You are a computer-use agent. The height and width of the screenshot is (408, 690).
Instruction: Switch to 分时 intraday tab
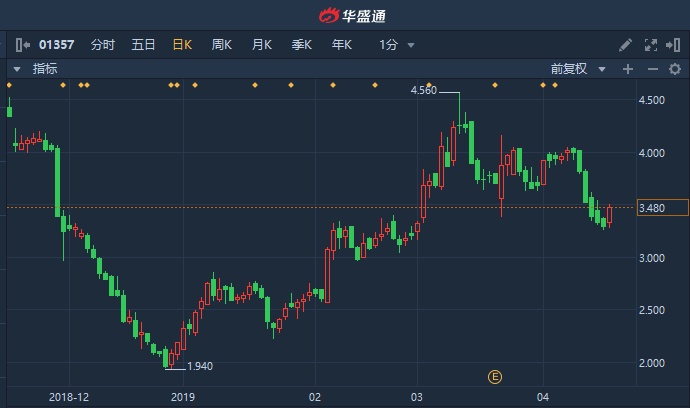tap(103, 45)
